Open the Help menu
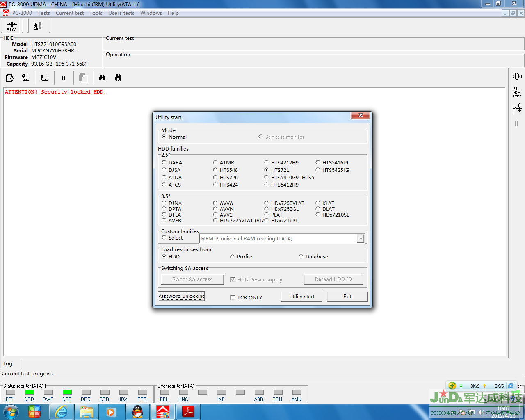The width and height of the screenshot is (525, 420). 173,13
